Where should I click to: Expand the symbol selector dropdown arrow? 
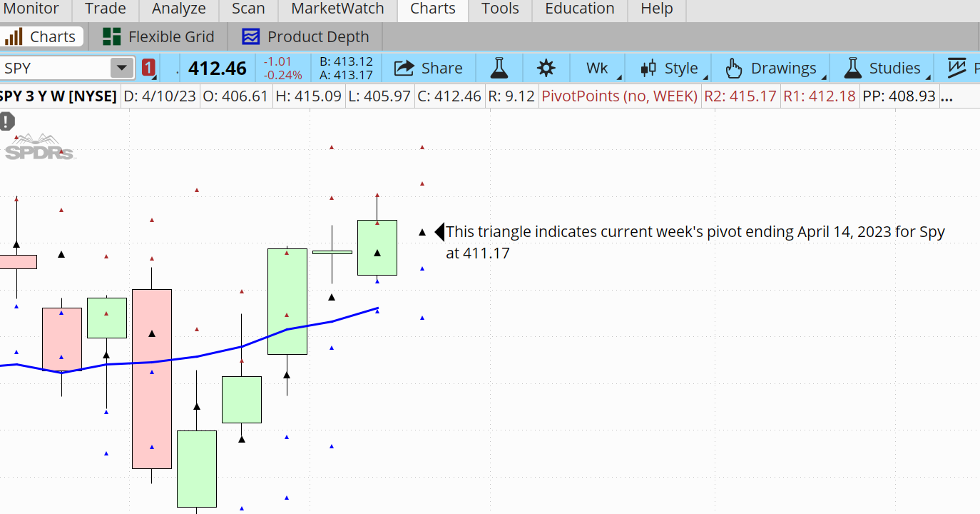tap(122, 69)
